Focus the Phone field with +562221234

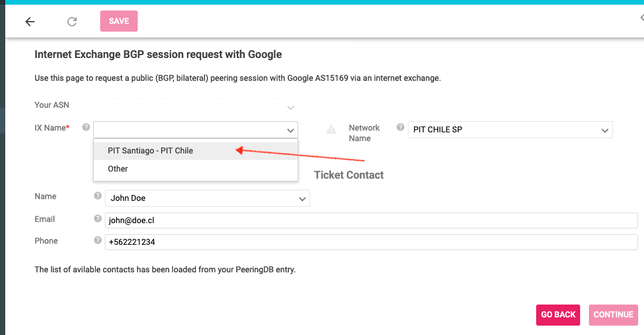(x=372, y=242)
